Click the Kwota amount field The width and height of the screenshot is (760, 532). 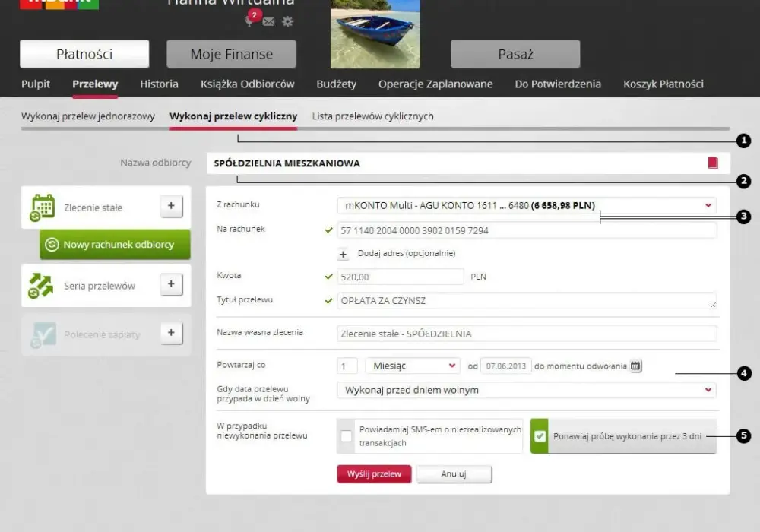[x=400, y=277]
